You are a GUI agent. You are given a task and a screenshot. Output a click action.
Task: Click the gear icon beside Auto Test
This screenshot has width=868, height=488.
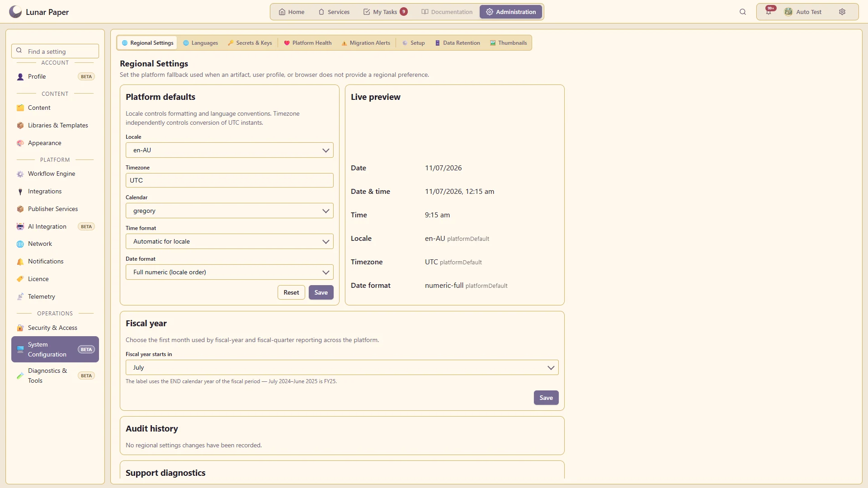[x=842, y=12]
